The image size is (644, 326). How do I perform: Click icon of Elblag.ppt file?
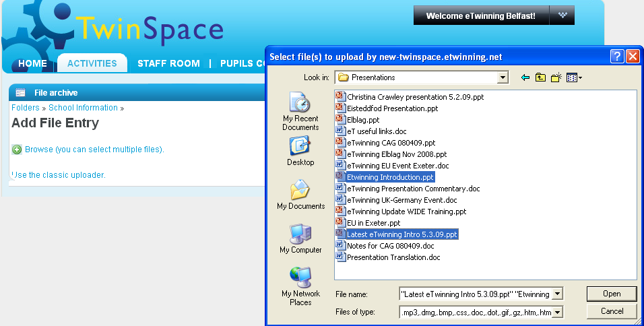tap(340, 120)
